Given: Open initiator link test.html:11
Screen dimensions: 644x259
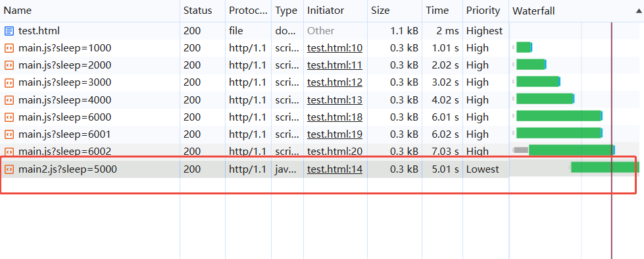Looking at the screenshot, I should pyautogui.click(x=335, y=65).
